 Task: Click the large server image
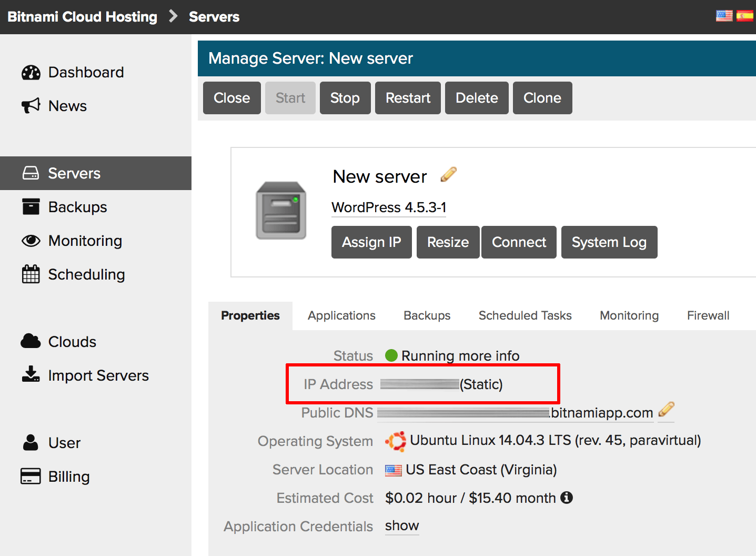click(281, 211)
